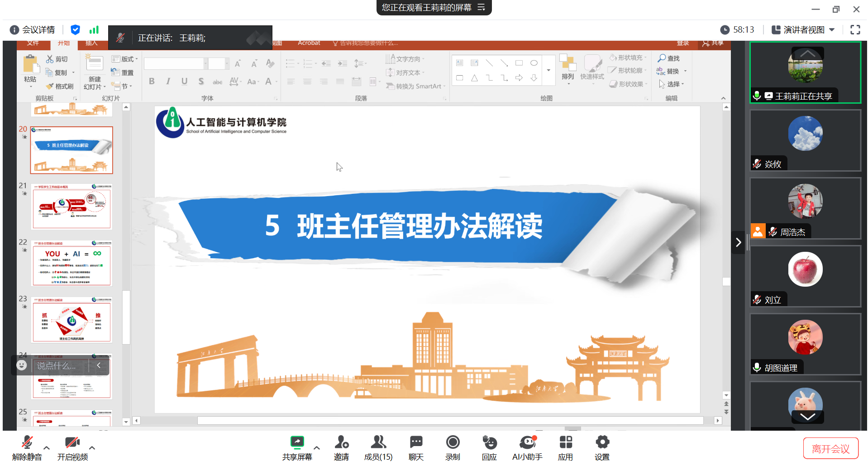Open Meeting Details info
This screenshot has width=868, height=466.
click(33, 30)
